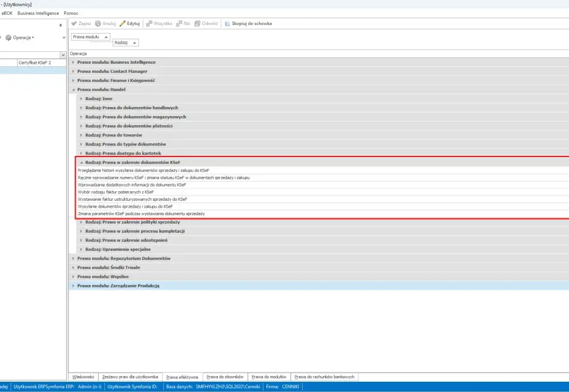The width and height of the screenshot is (569, 392).
Task: Switch to the Prawa do słowników tab
Action: click(x=225, y=377)
